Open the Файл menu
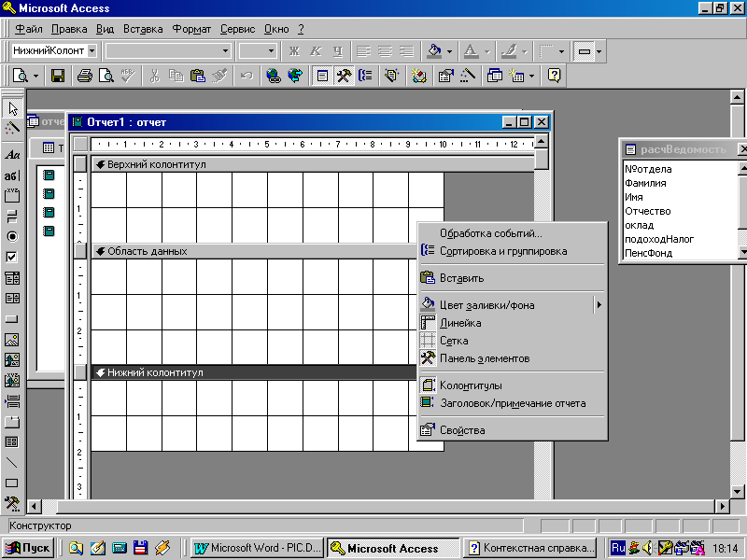Viewport: 747px width, 560px height. click(29, 29)
